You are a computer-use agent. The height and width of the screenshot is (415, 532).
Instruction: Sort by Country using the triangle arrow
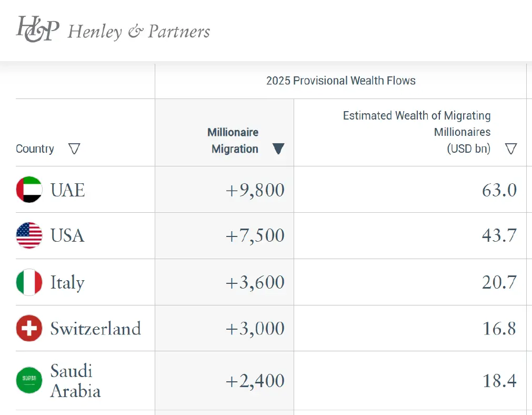click(74, 149)
